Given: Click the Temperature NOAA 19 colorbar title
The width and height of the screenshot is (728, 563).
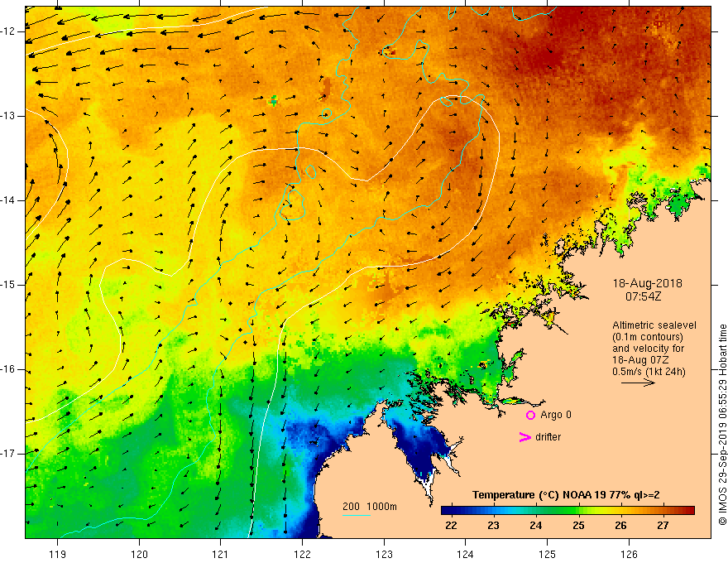Looking at the screenshot, I should point(566,495).
